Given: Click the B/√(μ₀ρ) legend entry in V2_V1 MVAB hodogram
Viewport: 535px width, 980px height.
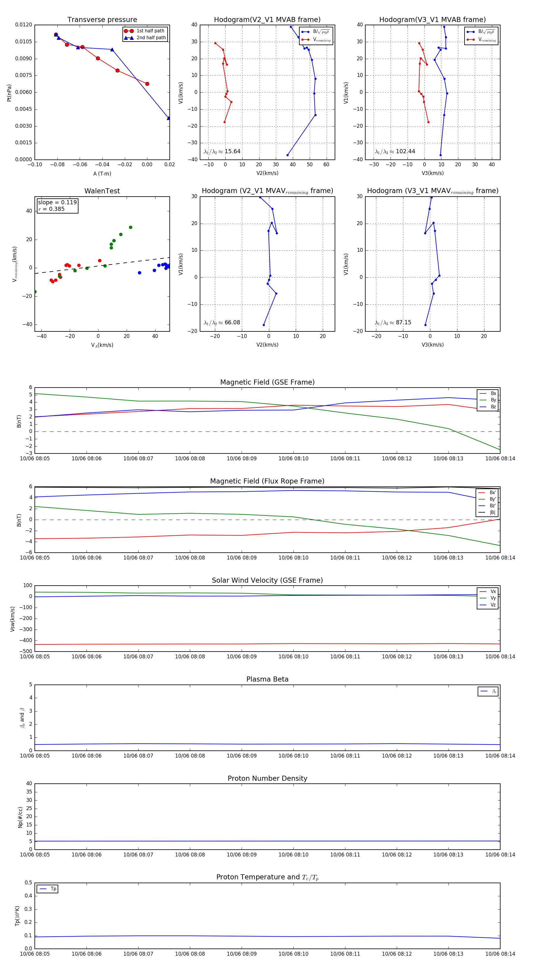Looking at the screenshot, I should tap(316, 32).
